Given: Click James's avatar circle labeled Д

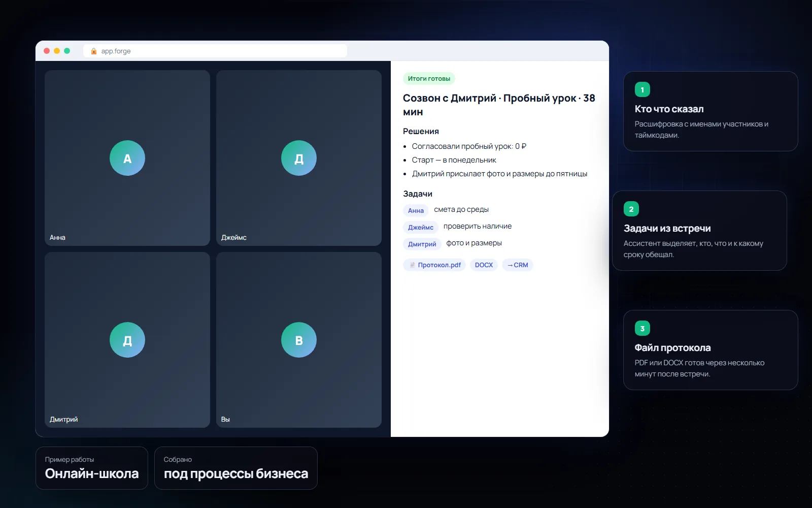Looking at the screenshot, I should pos(299,158).
